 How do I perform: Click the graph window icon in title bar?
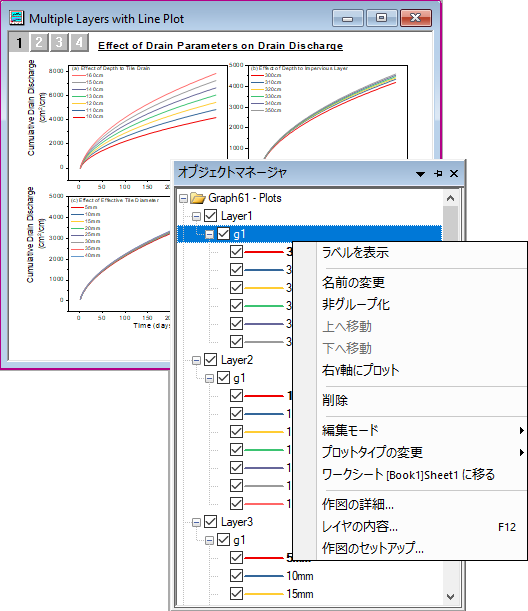[x=16, y=18]
